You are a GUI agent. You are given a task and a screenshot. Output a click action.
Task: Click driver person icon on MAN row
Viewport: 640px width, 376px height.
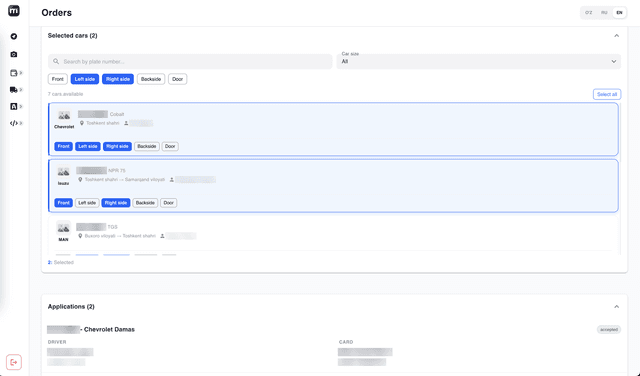(162, 236)
